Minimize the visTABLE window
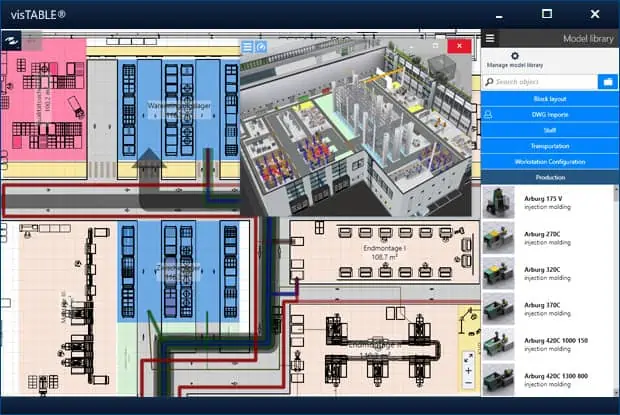 (x=499, y=17)
